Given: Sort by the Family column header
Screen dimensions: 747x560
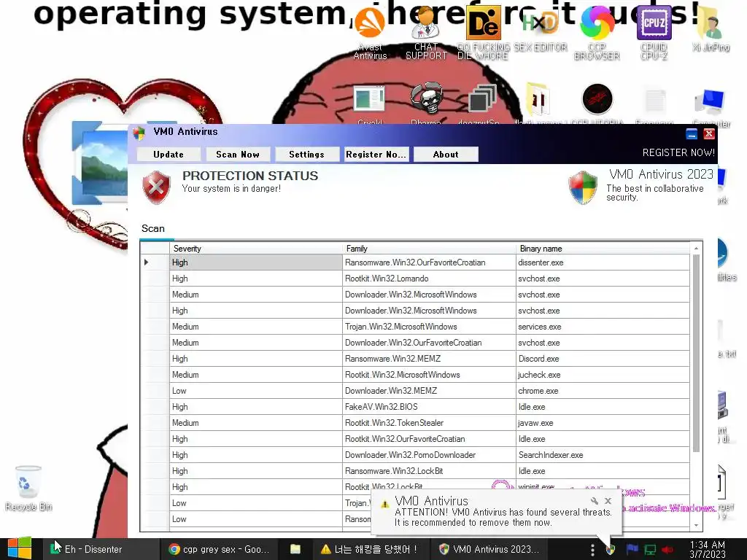Looking at the screenshot, I should 429,249.
